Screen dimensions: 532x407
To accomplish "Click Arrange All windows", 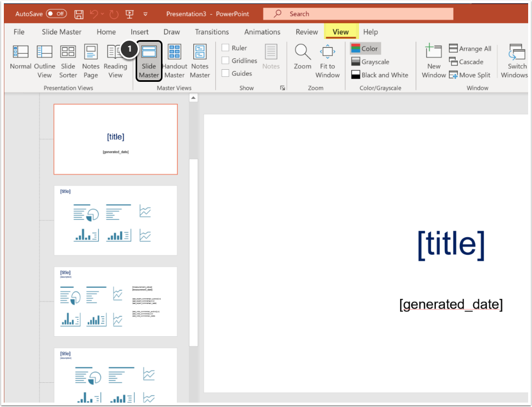I will (x=470, y=48).
